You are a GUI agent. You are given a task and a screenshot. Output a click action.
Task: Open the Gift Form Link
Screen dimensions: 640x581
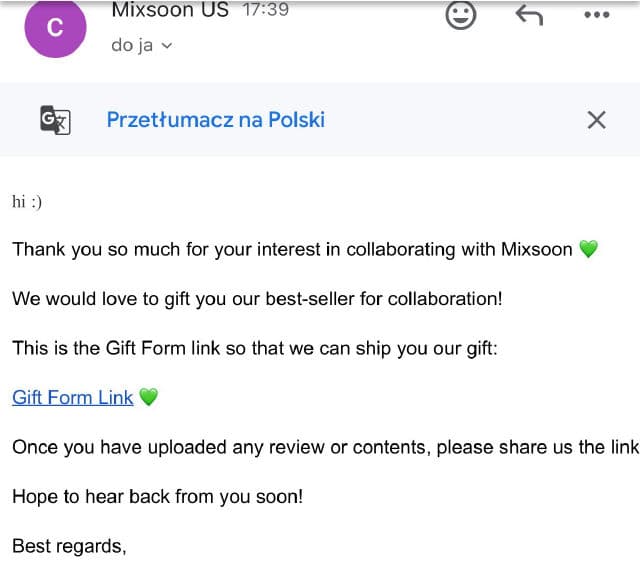[x=72, y=397]
